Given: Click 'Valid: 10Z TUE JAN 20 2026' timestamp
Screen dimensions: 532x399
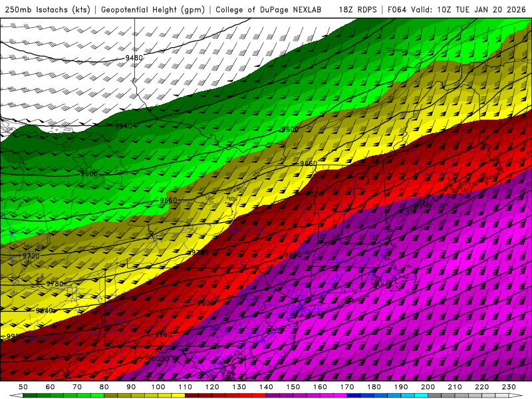Looking at the screenshot, I should (469, 9).
